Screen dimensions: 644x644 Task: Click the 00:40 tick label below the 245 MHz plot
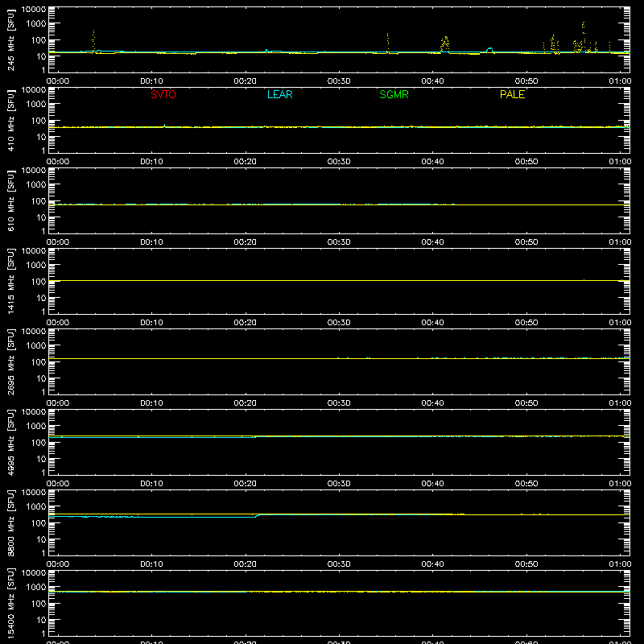point(432,81)
